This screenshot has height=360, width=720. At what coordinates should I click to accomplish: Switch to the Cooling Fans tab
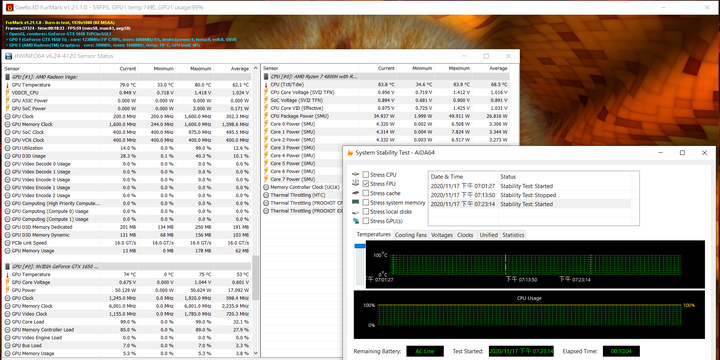tap(411, 235)
